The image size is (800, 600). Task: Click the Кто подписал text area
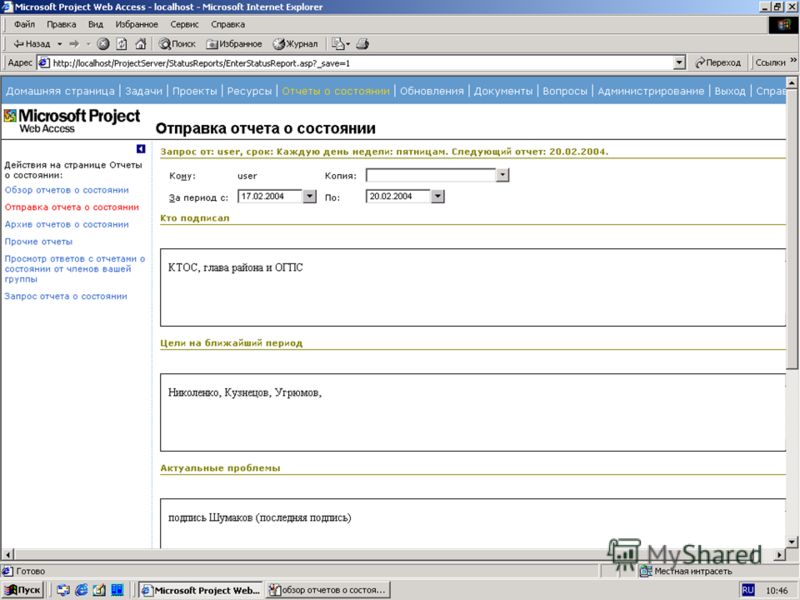point(473,287)
